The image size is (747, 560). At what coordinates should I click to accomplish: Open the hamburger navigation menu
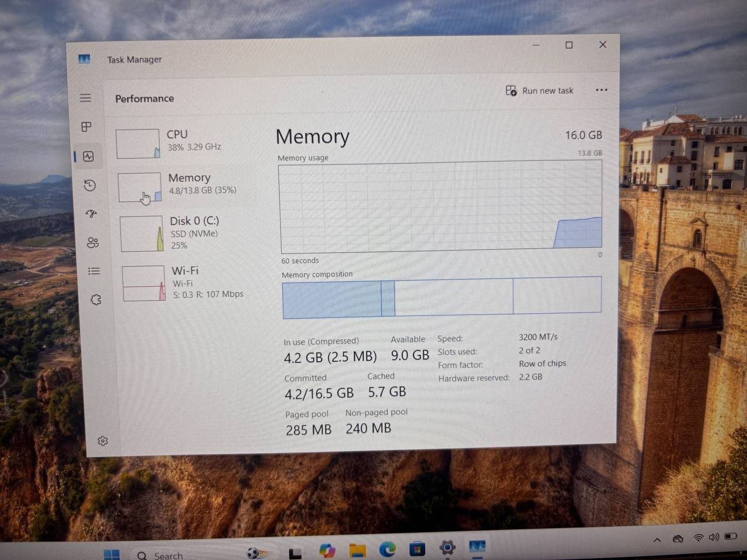pyautogui.click(x=85, y=98)
